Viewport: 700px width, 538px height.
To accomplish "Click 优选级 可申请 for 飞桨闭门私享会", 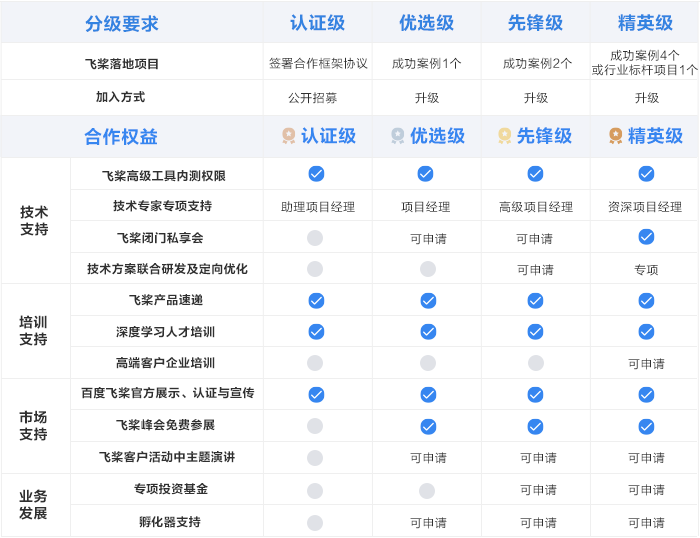I will coord(428,239).
